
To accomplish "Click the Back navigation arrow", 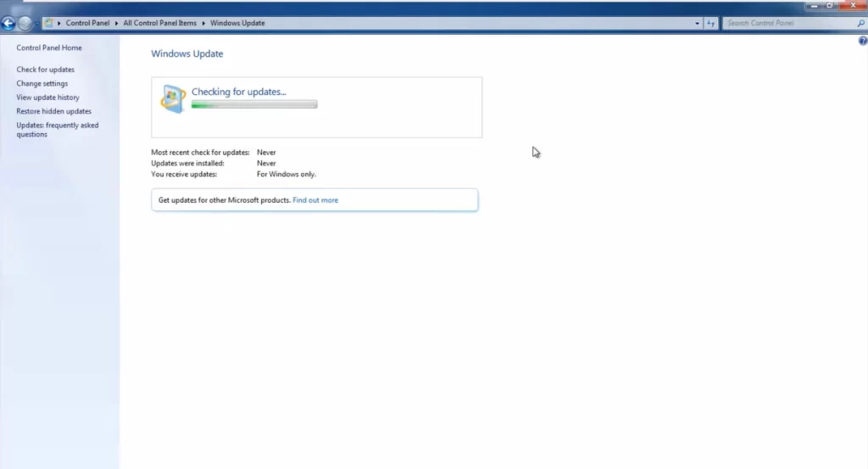I will pyautogui.click(x=8, y=23).
